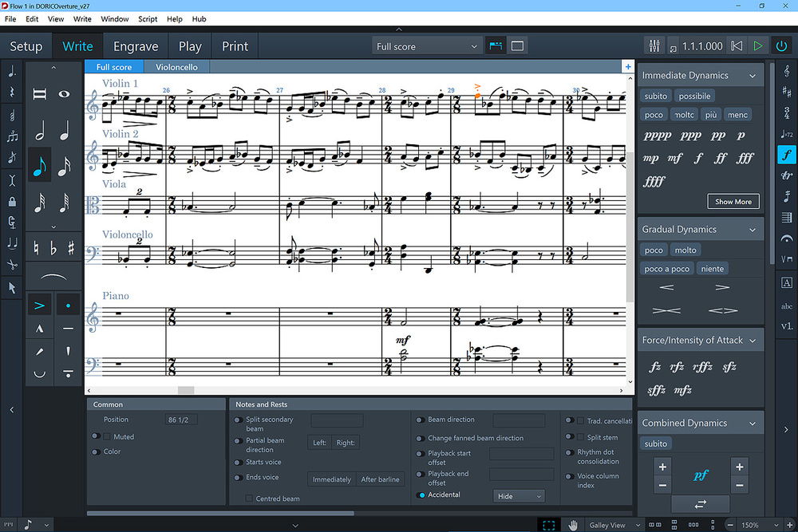Collapse the Gradual Dynamics section
798x532 pixels.
[x=753, y=230]
